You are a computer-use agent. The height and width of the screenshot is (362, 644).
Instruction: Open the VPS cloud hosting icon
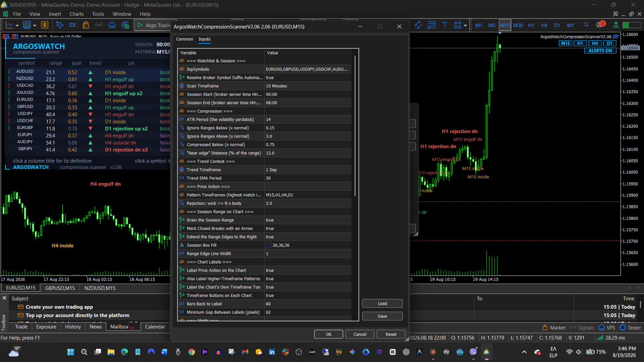(x=112, y=25)
